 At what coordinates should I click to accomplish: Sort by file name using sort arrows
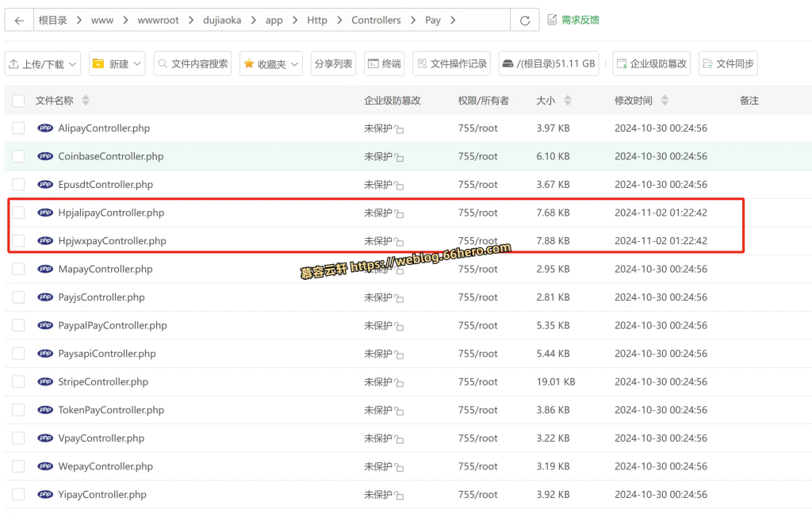click(86, 101)
